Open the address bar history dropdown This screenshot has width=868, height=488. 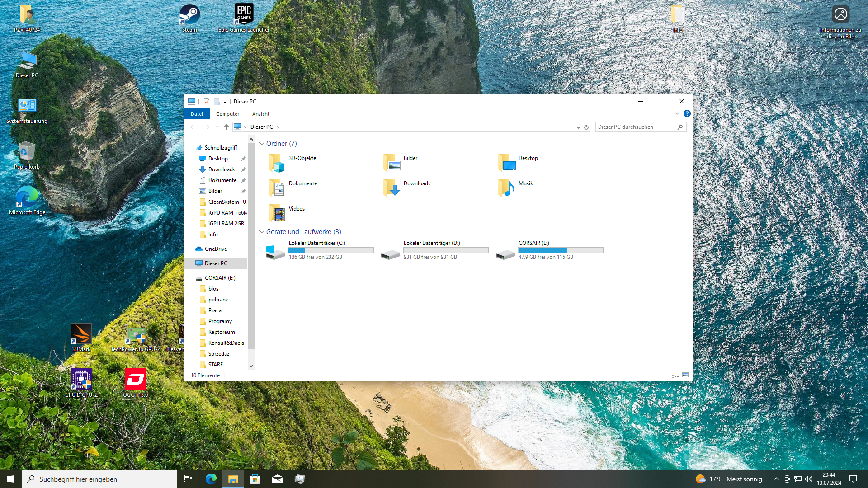[578, 127]
